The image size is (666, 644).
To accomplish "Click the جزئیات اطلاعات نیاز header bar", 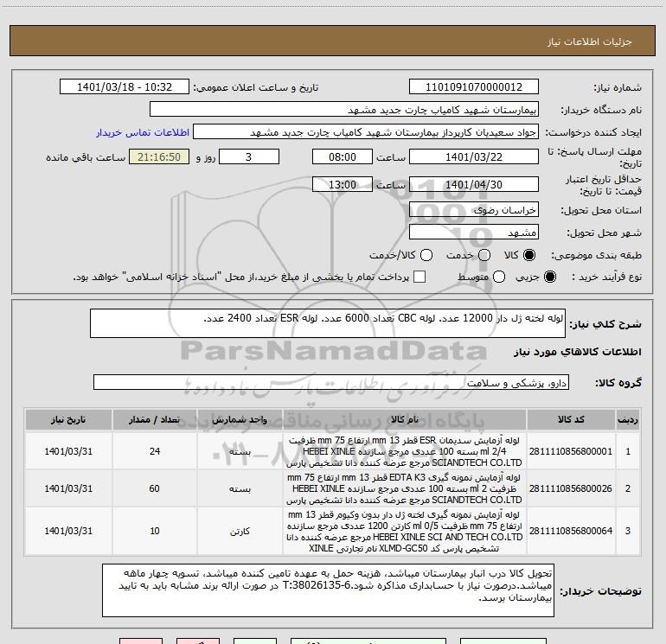I will pos(332,41).
